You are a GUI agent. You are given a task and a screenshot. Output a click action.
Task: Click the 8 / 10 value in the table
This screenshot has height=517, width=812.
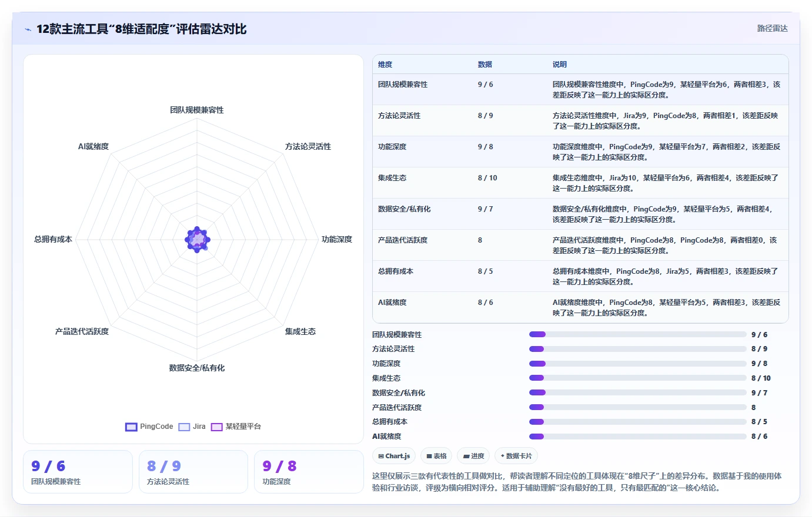[x=487, y=178]
